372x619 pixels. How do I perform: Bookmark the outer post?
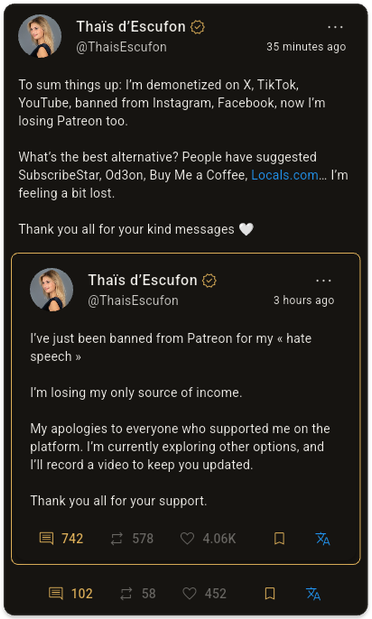270,593
